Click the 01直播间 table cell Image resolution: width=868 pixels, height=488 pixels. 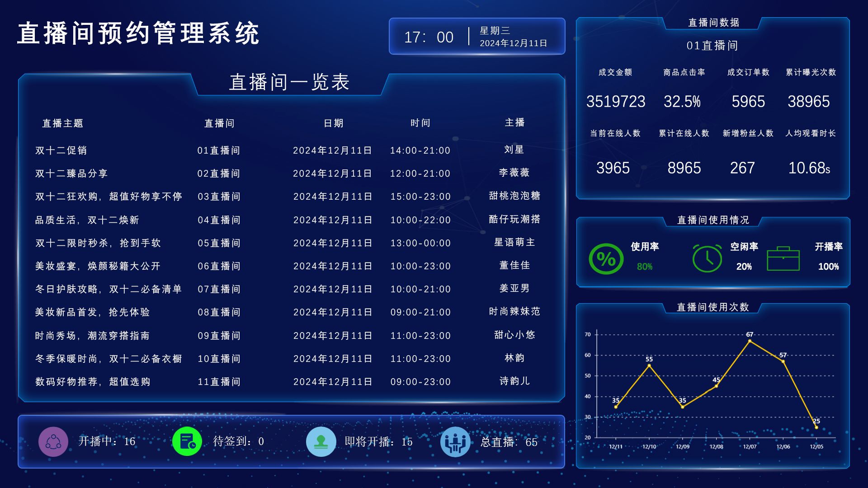(219, 150)
